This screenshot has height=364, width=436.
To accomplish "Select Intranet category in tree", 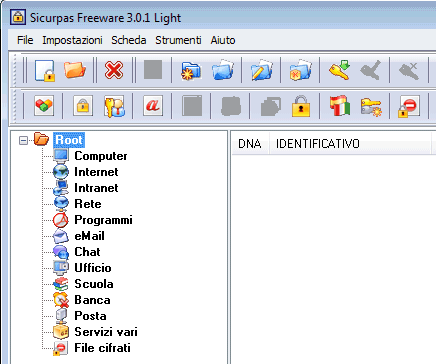I will click(96, 188).
